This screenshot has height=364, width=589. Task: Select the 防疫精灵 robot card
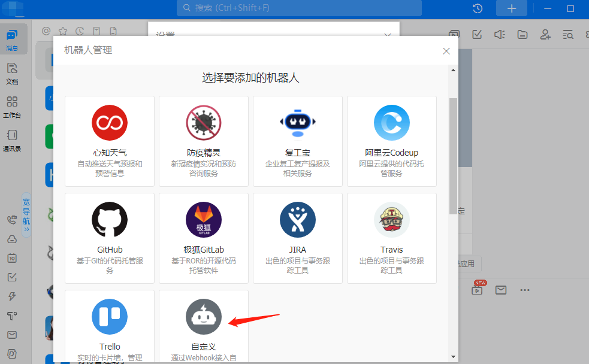coord(203,141)
